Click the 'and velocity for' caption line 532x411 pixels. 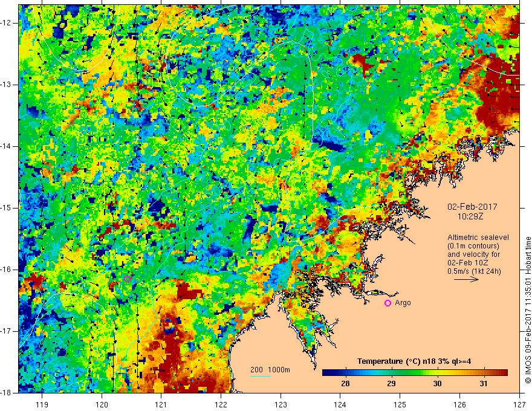473,254
